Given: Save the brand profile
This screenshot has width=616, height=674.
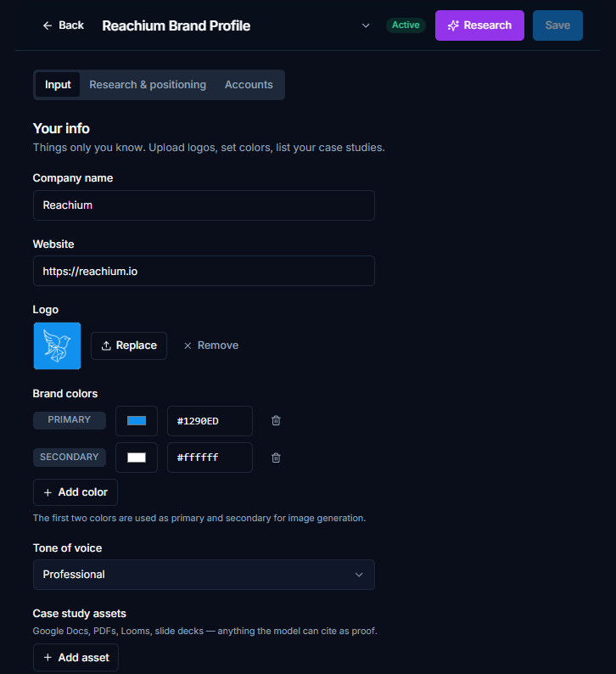Looking at the screenshot, I should tap(557, 25).
